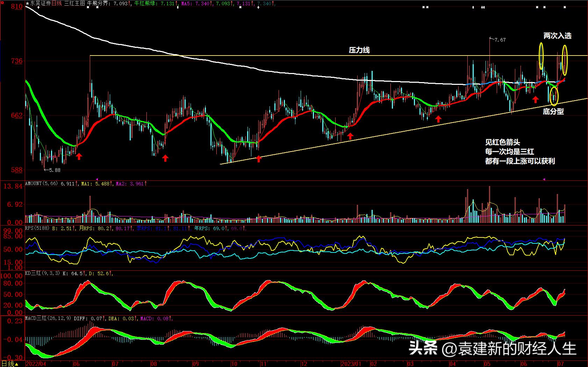Click the yellow MA1: 5.488 value
This screenshot has width=588, height=367.
(97, 184)
